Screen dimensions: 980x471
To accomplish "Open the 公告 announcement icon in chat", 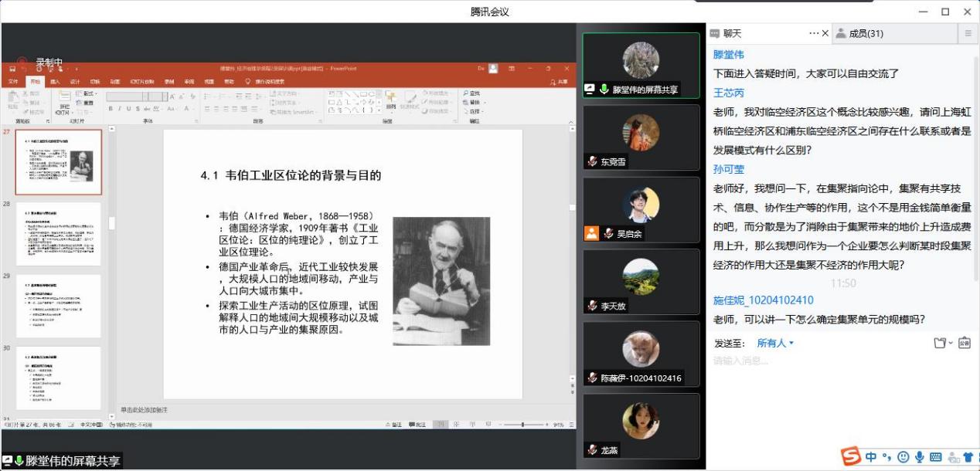I will pyautogui.click(x=965, y=343).
